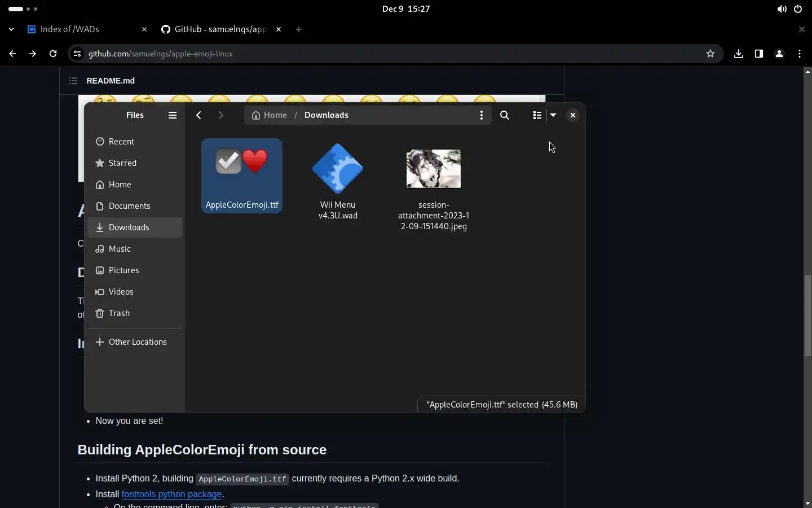The width and height of the screenshot is (812, 508).
Task: Open Activities workspace indicator
Action: pos(23,9)
